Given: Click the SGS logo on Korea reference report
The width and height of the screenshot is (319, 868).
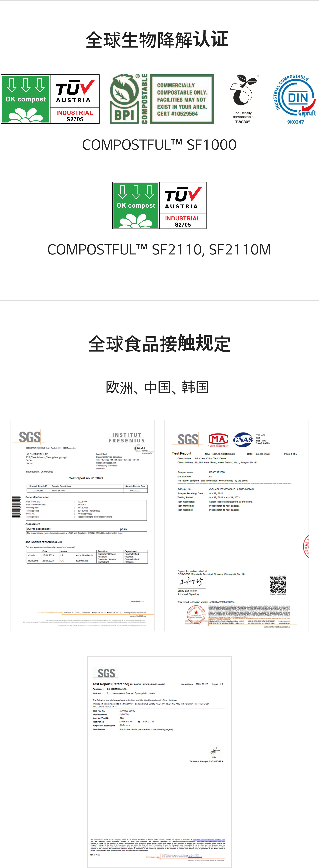Looking at the screenshot, I should [x=106, y=673].
